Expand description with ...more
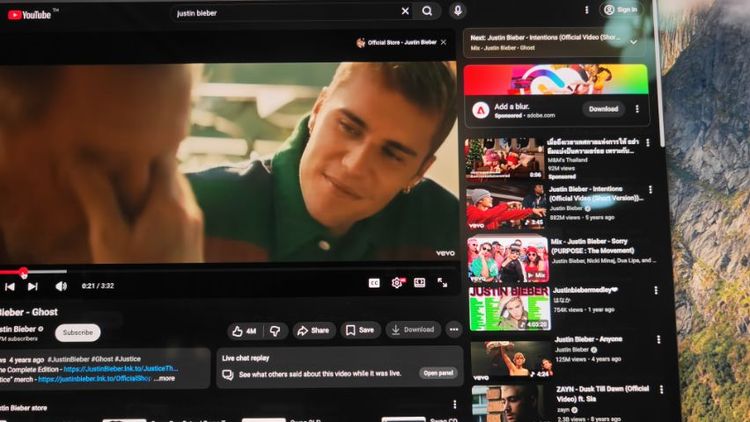750x422 pixels. (165, 378)
